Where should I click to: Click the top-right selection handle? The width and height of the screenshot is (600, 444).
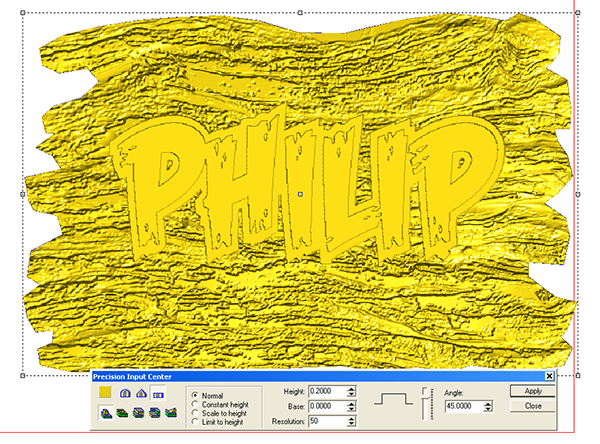point(578,13)
